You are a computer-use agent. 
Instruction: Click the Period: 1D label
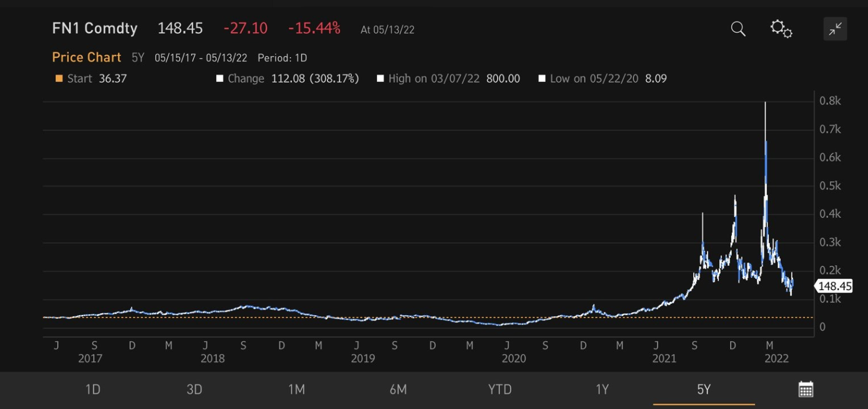pyautogui.click(x=282, y=58)
